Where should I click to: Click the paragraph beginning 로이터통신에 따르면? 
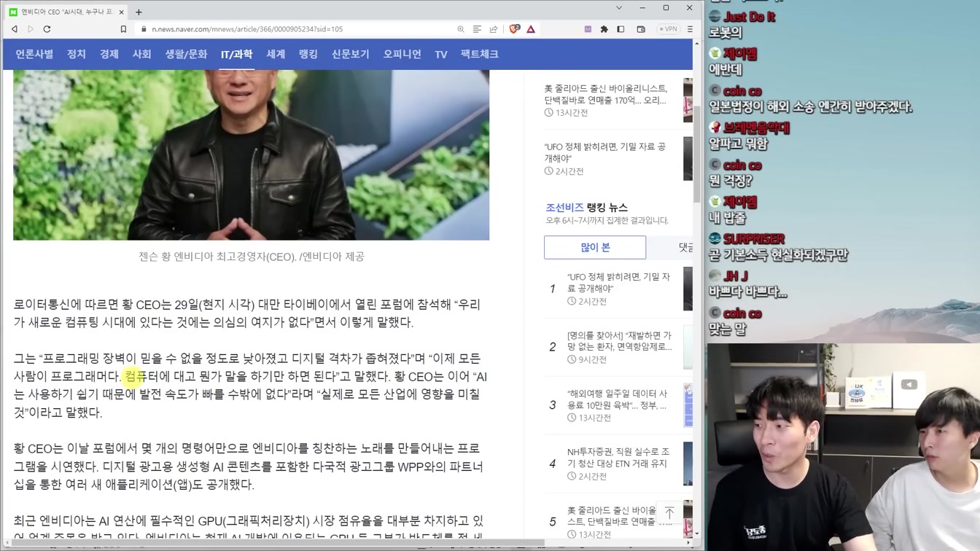pyautogui.click(x=247, y=313)
